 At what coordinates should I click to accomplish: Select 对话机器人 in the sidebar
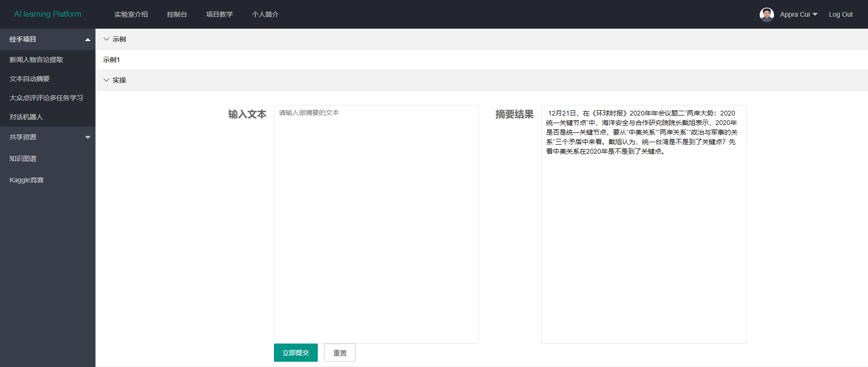(48, 117)
